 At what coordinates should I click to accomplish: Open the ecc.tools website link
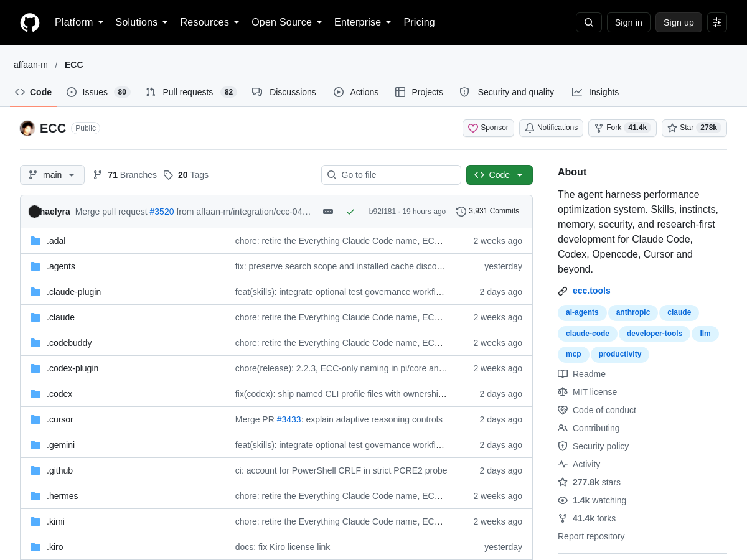coord(591,291)
